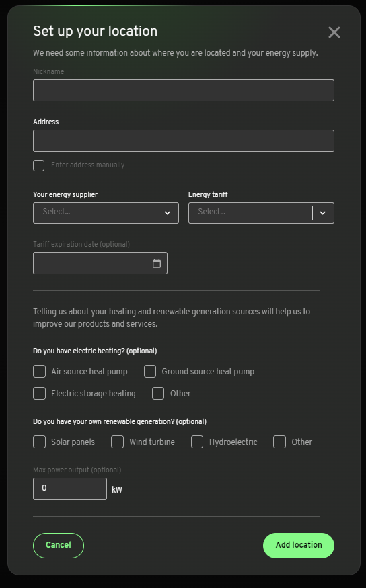The image size is (366, 588).
Task: Check Ground source heat pump
Action: click(150, 371)
